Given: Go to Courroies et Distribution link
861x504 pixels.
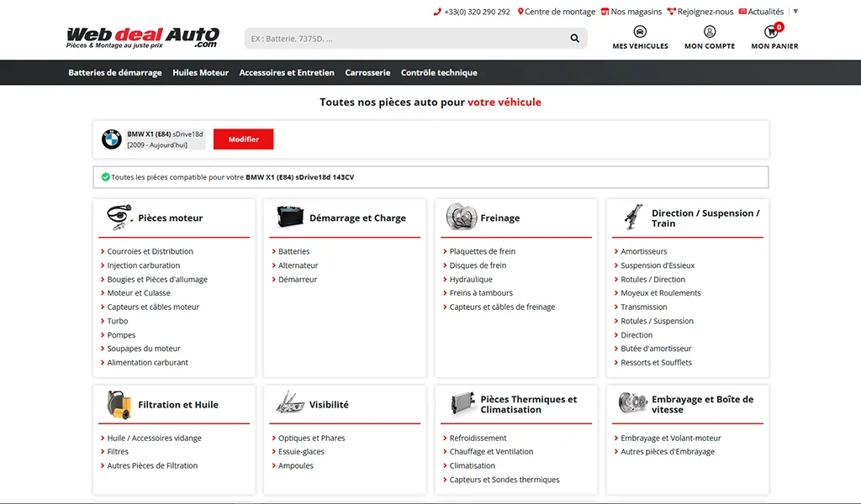Looking at the screenshot, I should [x=150, y=251].
